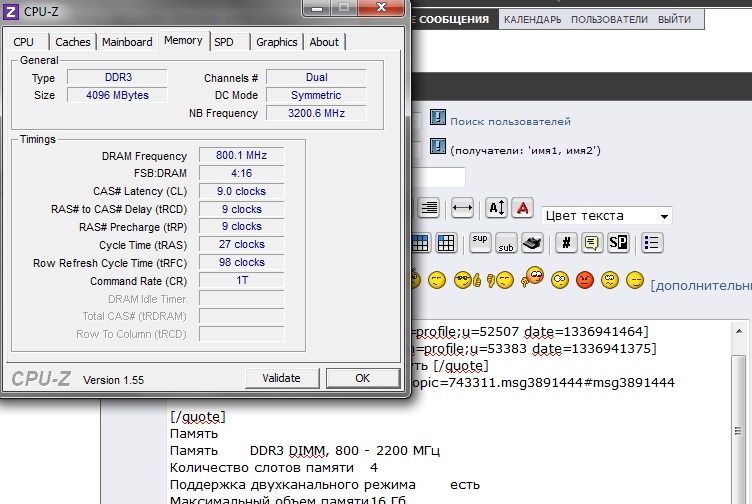Insert the thumbs-up sunglasses smiley

(467, 280)
